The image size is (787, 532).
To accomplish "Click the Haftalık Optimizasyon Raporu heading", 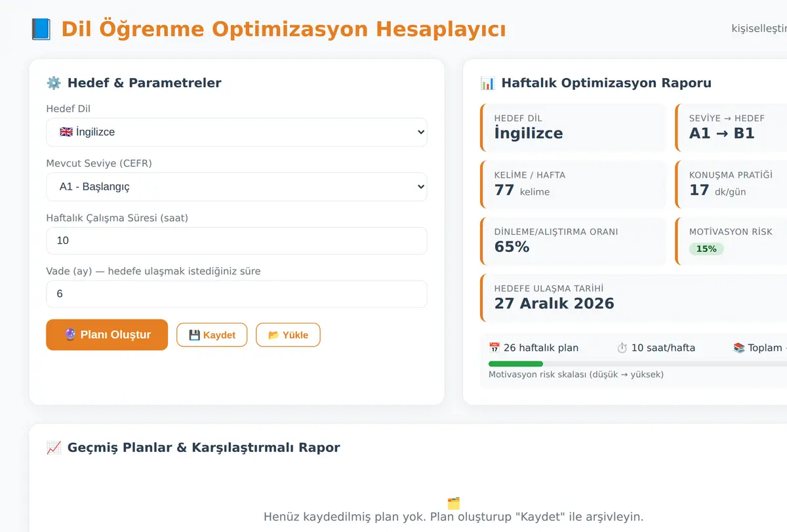I will click(x=606, y=83).
